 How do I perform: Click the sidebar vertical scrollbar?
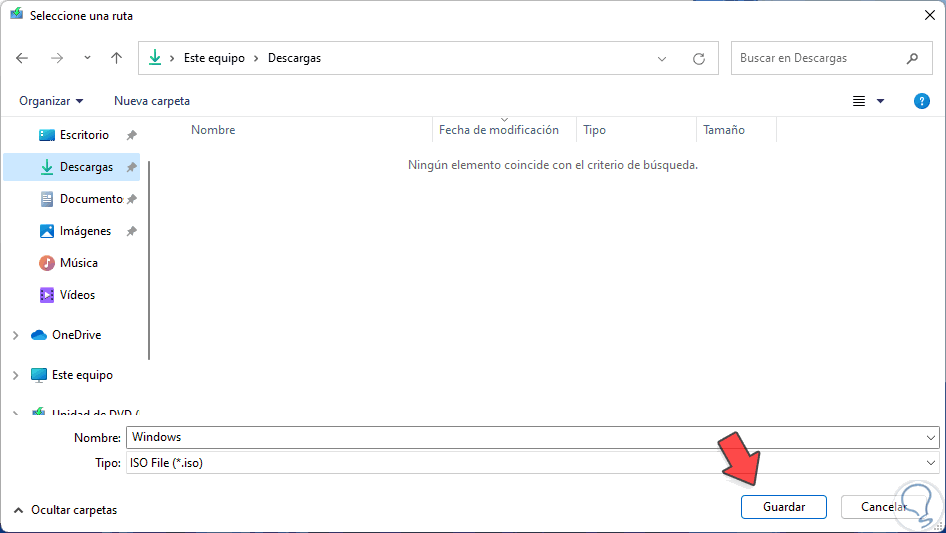point(149,260)
